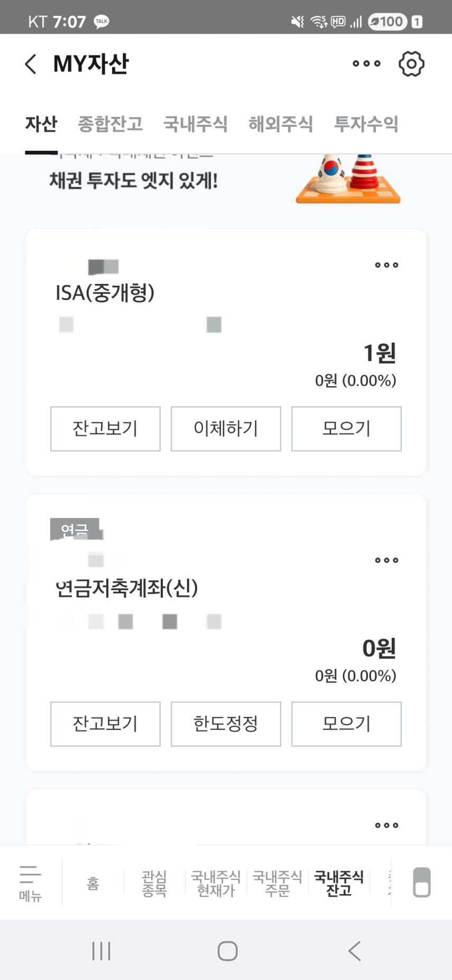Tap 모으기 on the pension savings account
452x980 pixels.
(346, 723)
